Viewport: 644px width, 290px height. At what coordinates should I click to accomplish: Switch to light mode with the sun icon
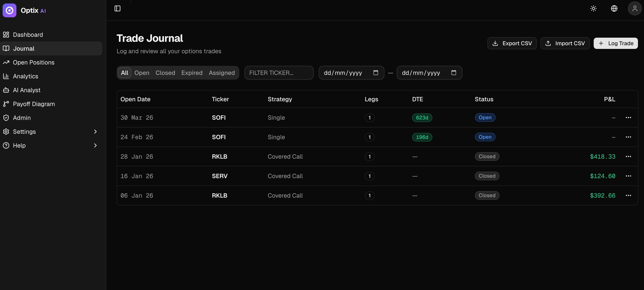(593, 8)
